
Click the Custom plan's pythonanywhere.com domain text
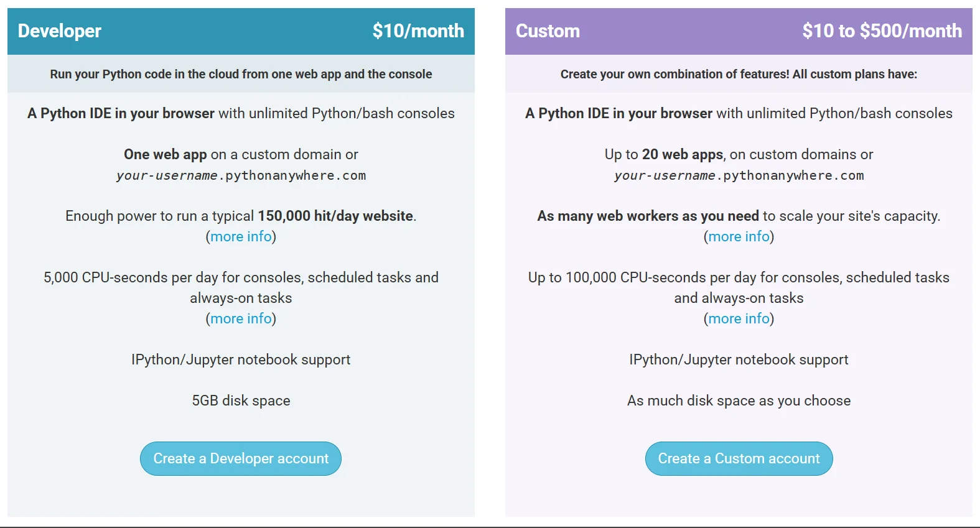point(739,175)
